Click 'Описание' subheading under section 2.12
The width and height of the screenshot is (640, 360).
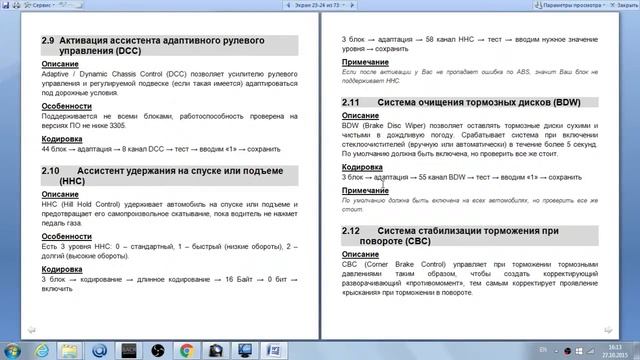(x=360, y=254)
